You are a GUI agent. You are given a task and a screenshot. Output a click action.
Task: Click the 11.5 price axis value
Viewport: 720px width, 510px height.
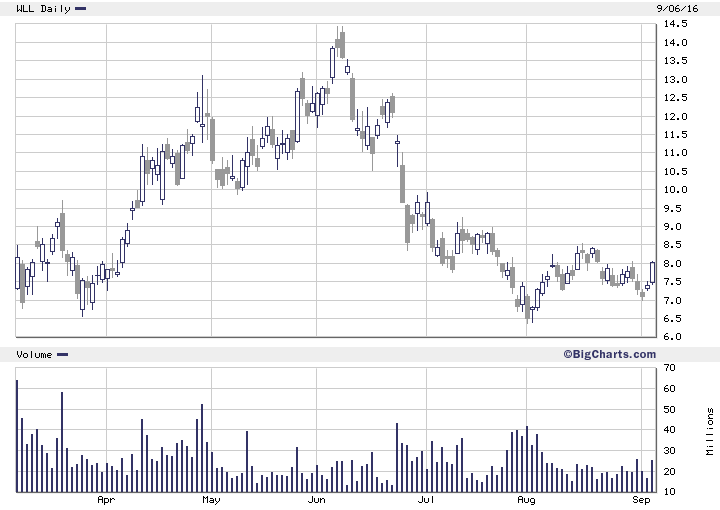click(675, 135)
